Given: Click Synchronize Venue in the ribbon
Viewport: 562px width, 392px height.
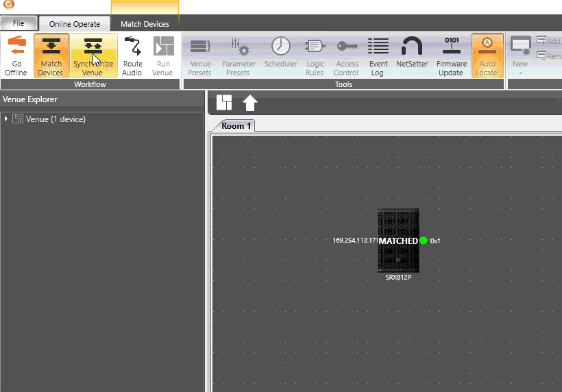Looking at the screenshot, I should pos(93,56).
